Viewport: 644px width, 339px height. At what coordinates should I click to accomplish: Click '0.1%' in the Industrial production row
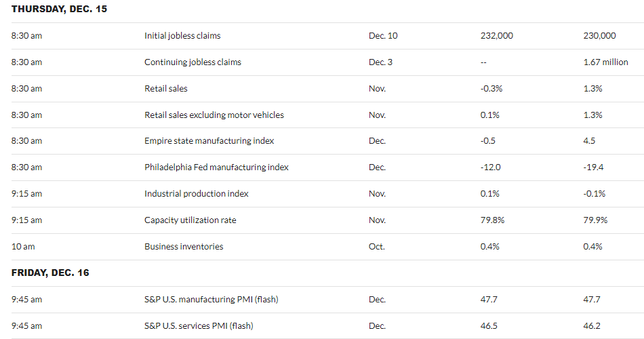[490, 193]
